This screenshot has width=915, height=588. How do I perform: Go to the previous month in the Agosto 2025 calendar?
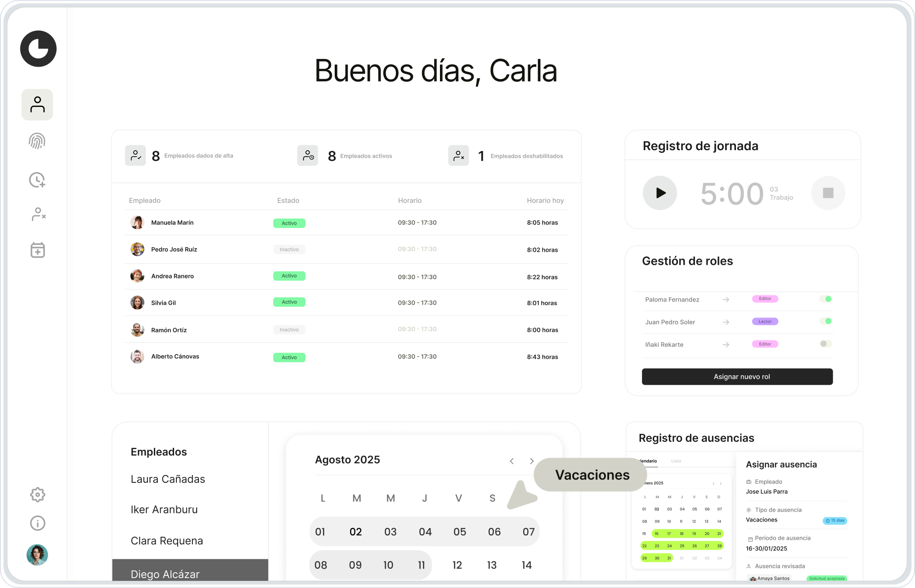tap(511, 461)
